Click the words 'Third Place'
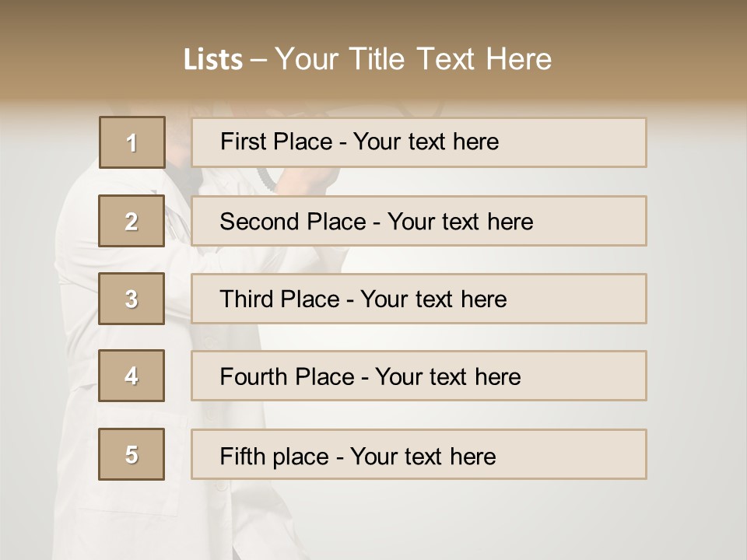Image resolution: width=747 pixels, height=560 pixels. tap(279, 299)
